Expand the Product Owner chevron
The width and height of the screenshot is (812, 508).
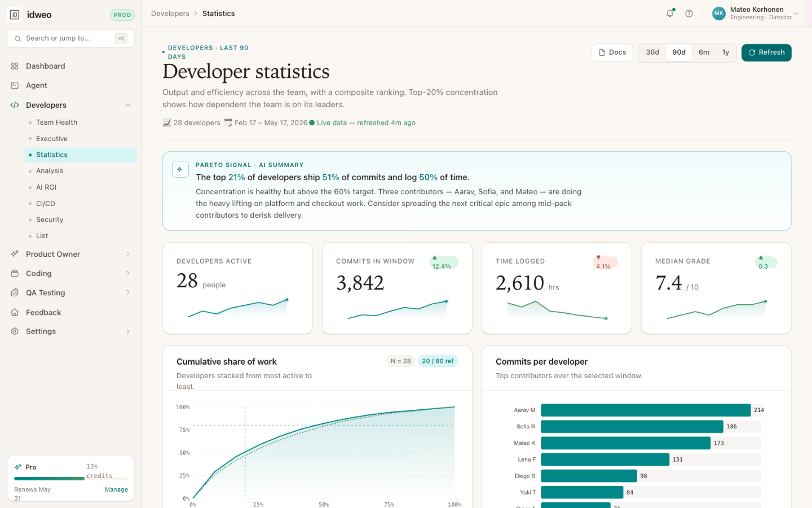pyautogui.click(x=128, y=254)
